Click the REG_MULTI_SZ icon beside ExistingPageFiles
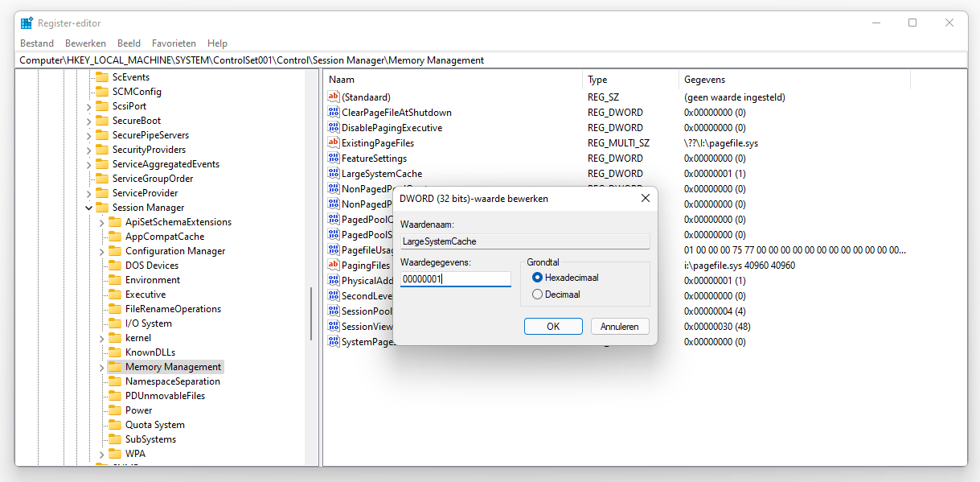The image size is (980, 482). [x=334, y=142]
